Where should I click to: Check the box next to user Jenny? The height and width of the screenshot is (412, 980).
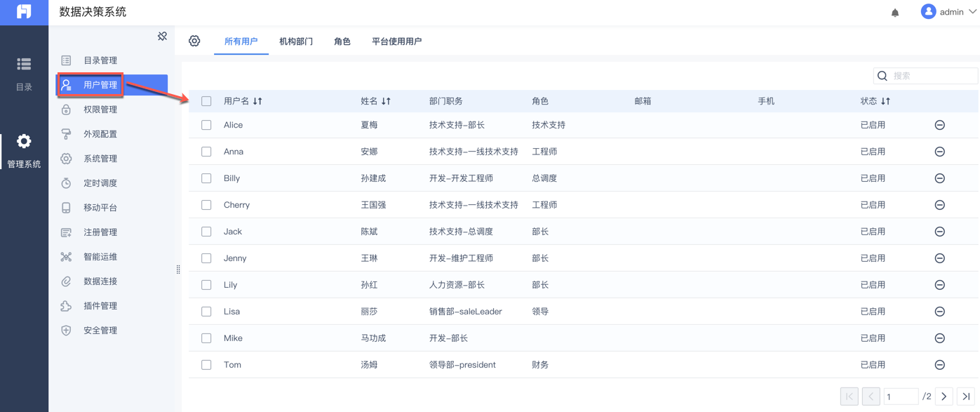tap(206, 258)
